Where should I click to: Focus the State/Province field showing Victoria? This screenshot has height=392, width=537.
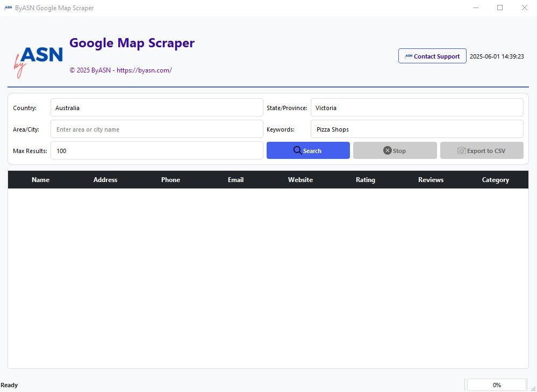pos(417,108)
